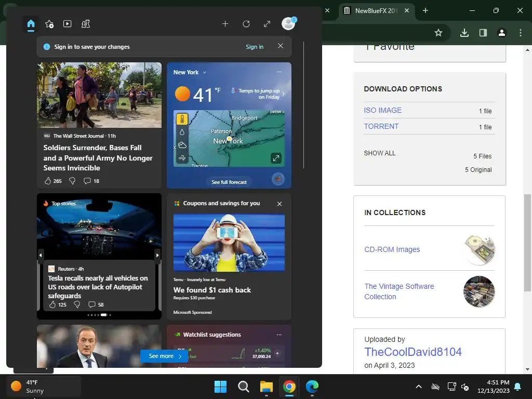Open weather widget more options menu
Image resolution: width=532 pixels, height=399 pixels.
click(x=279, y=72)
